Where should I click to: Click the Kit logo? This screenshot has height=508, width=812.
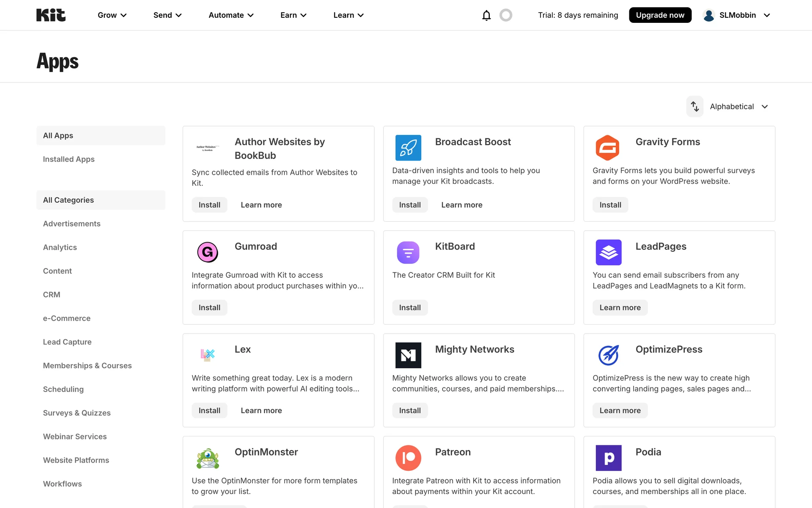click(x=51, y=15)
